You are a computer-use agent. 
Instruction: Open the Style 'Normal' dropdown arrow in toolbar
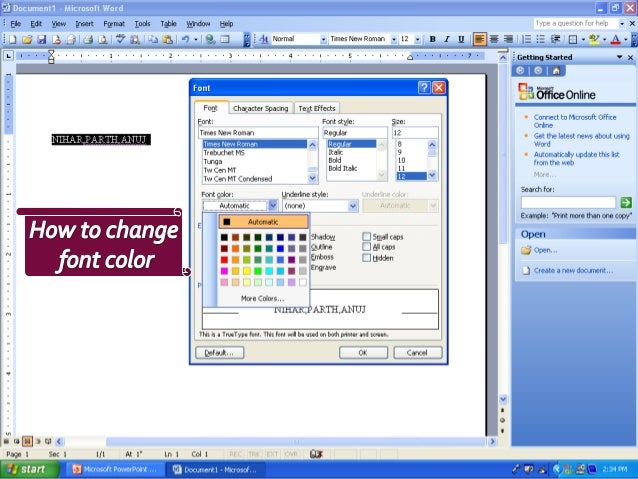(x=323, y=39)
